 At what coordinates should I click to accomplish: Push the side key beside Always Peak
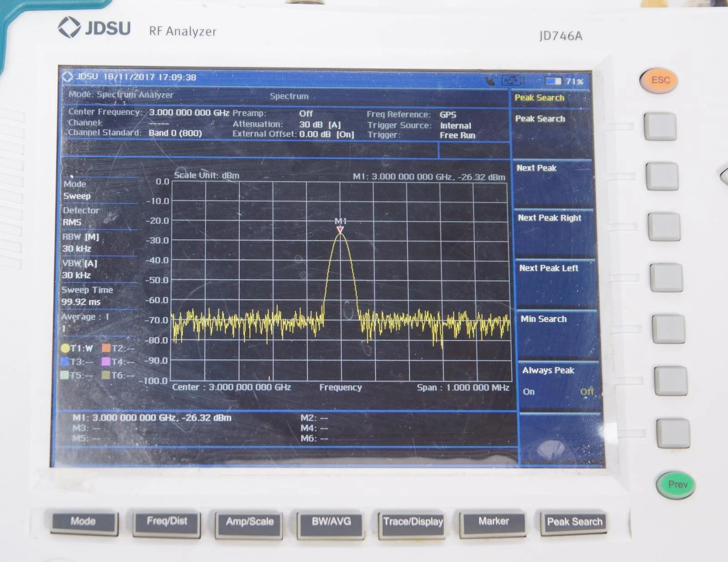pos(671,381)
